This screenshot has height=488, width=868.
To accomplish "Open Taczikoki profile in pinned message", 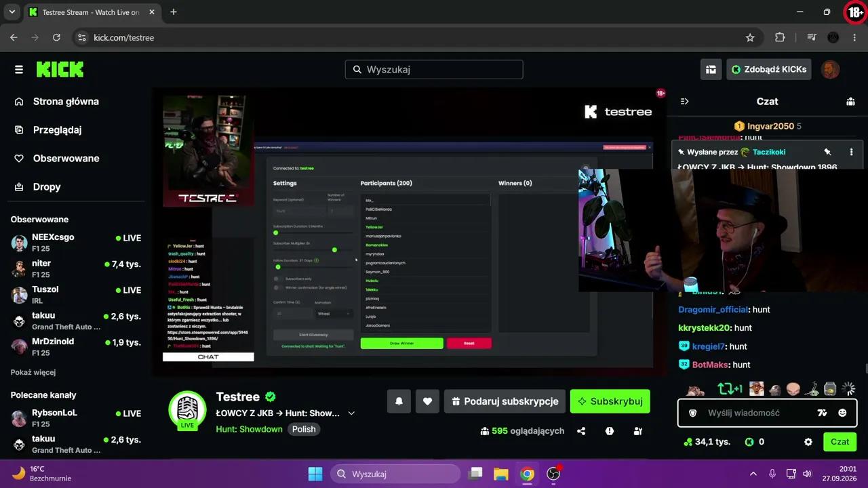I will click(769, 152).
